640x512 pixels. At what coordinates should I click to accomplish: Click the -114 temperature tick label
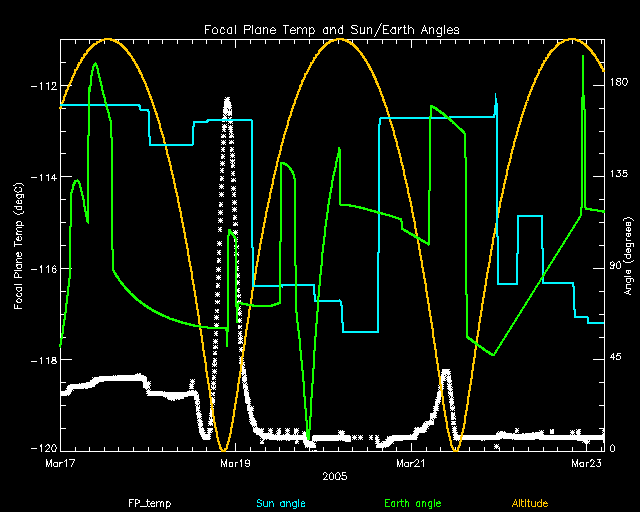tap(44, 178)
